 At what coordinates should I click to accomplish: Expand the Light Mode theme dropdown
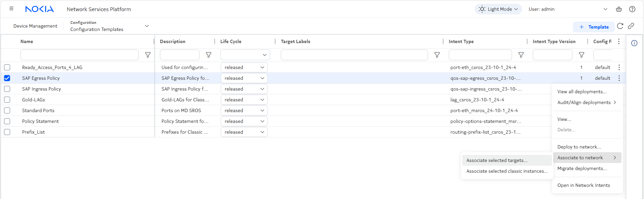click(x=498, y=9)
